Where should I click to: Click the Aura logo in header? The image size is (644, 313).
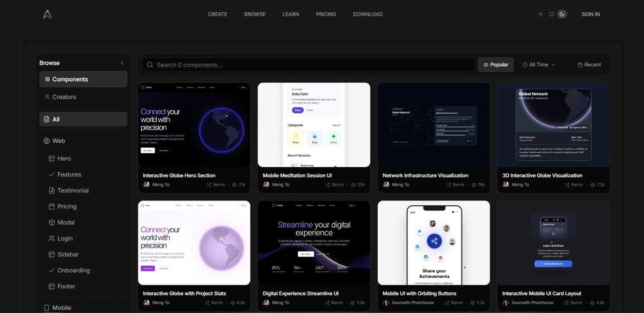point(48,14)
